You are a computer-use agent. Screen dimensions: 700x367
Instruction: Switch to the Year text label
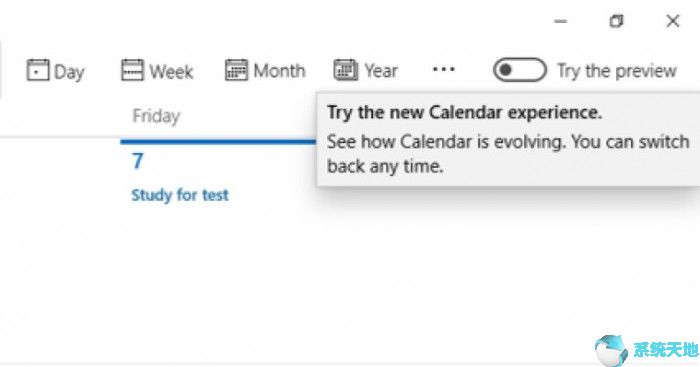point(381,71)
